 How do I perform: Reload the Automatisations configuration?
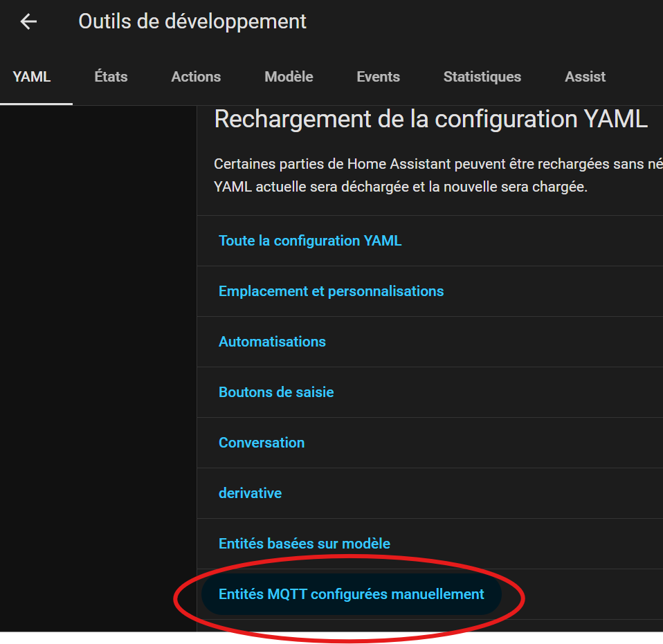point(272,342)
